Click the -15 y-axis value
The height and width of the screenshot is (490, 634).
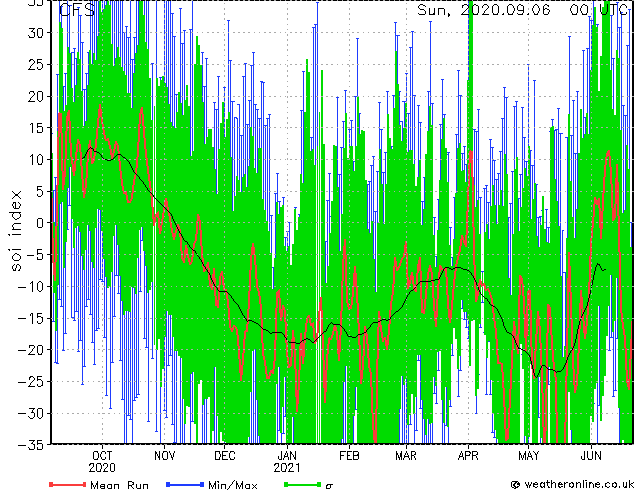(31, 318)
